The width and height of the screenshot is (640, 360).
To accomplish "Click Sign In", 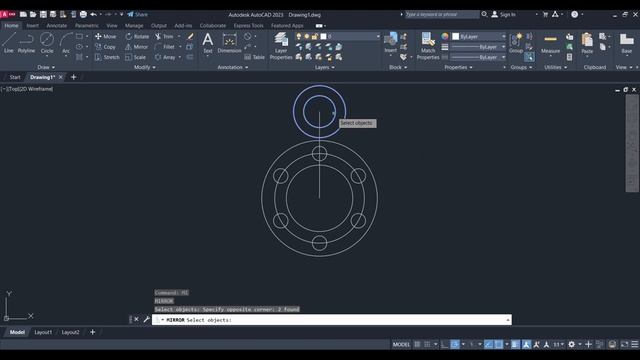I will pos(504,14).
